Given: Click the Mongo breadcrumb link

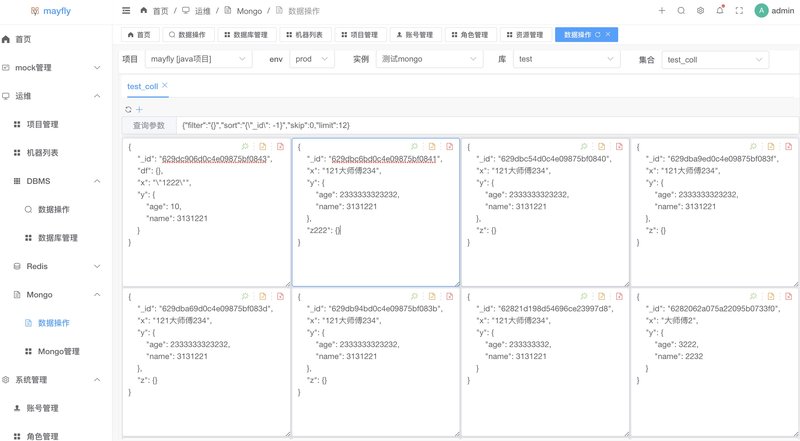Looking at the screenshot, I should pyautogui.click(x=250, y=10).
